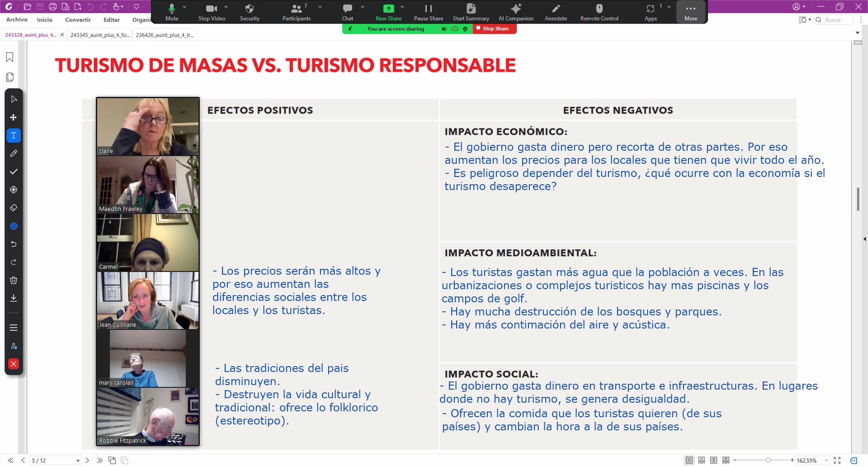Go to the next page
The width and height of the screenshot is (868, 467).
(x=87, y=460)
